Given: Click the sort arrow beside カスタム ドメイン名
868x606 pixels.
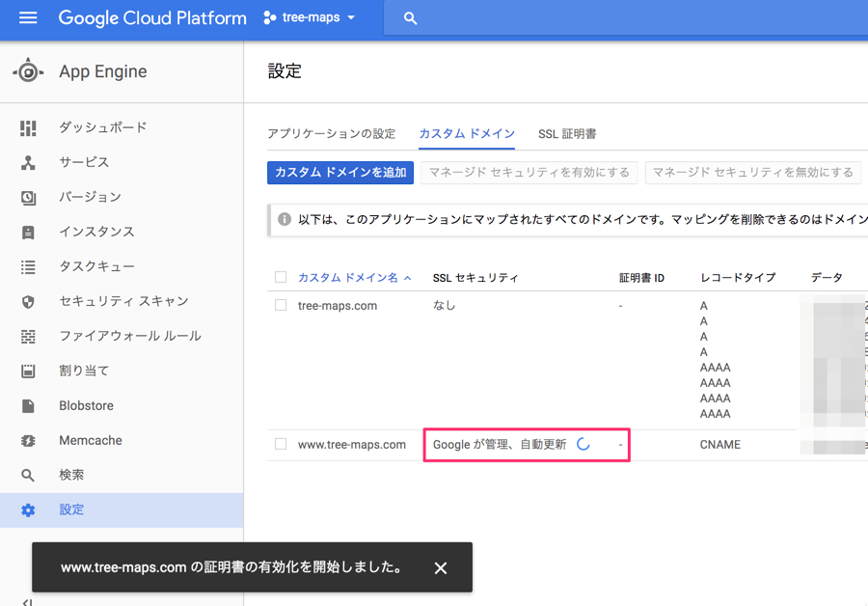Looking at the screenshot, I should click(x=408, y=278).
